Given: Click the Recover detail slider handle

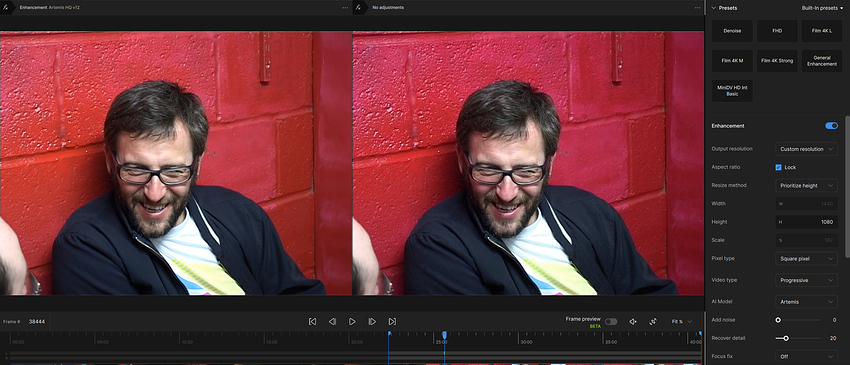Looking at the screenshot, I should pos(785,338).
